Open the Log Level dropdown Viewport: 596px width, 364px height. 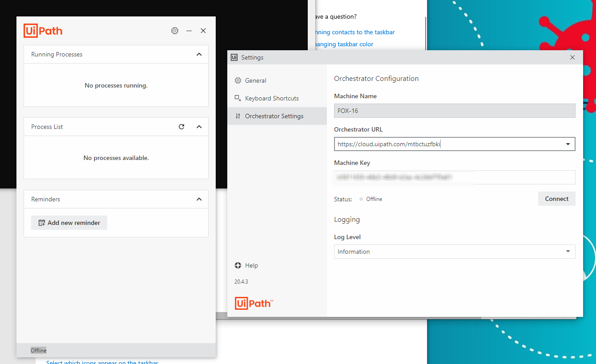tap(455, 252)
